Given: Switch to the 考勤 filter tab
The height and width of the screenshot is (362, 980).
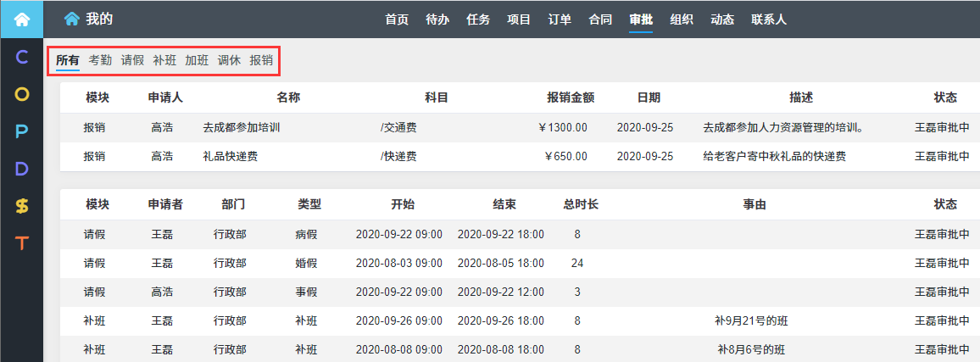Looking at the screenshot, I should click(100, 60).
